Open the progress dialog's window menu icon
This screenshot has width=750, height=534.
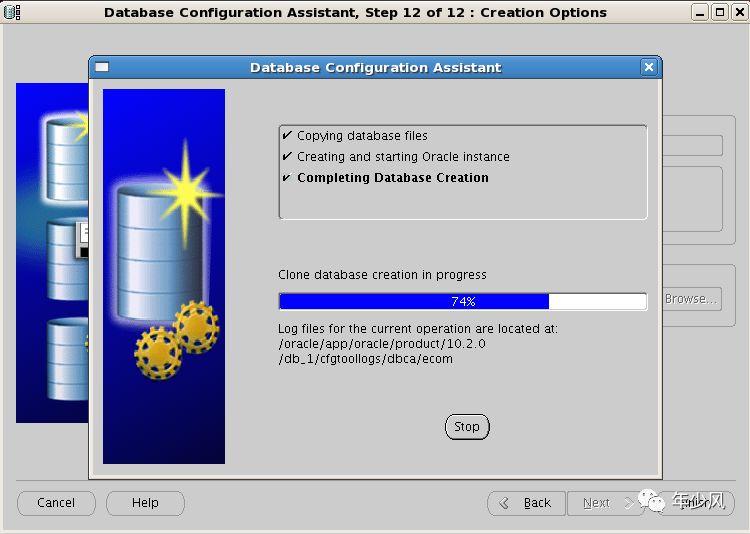(102, 67)
